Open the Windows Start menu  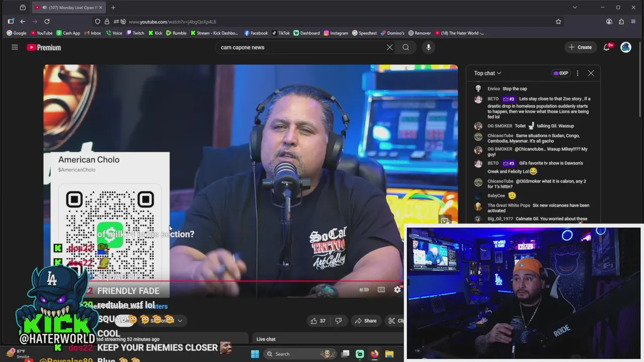(x=255, y=354)
